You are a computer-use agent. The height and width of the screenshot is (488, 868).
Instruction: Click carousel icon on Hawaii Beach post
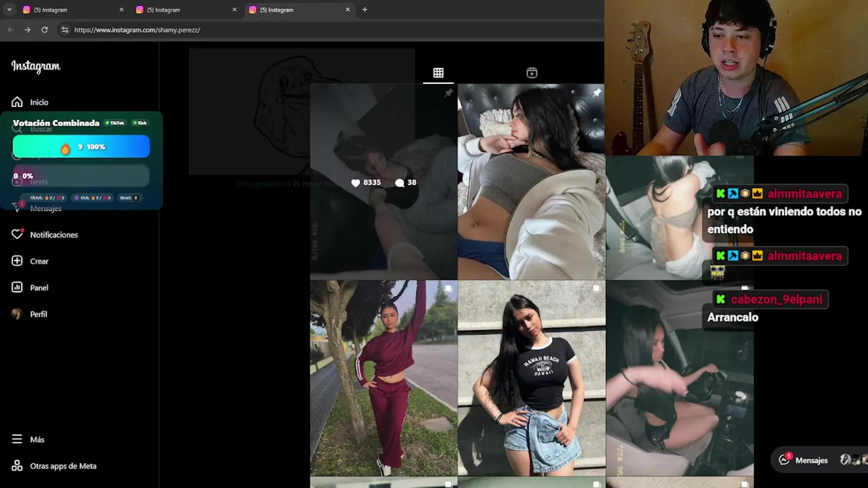point(596,289)
